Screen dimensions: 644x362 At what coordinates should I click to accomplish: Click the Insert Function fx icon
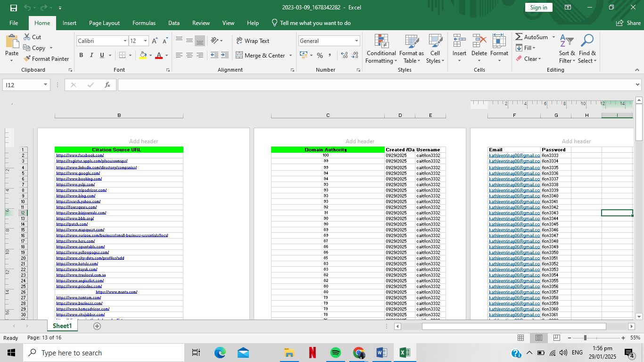[x=107, y=85]
